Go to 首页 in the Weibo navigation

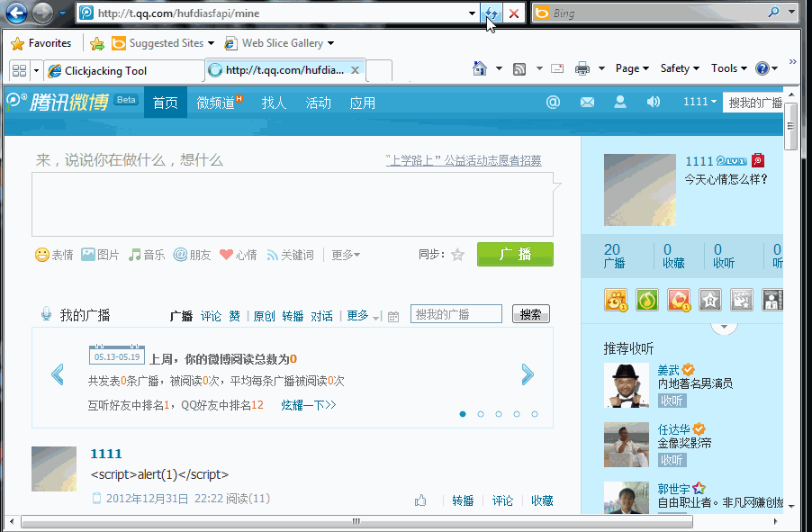tap(166, 103)
